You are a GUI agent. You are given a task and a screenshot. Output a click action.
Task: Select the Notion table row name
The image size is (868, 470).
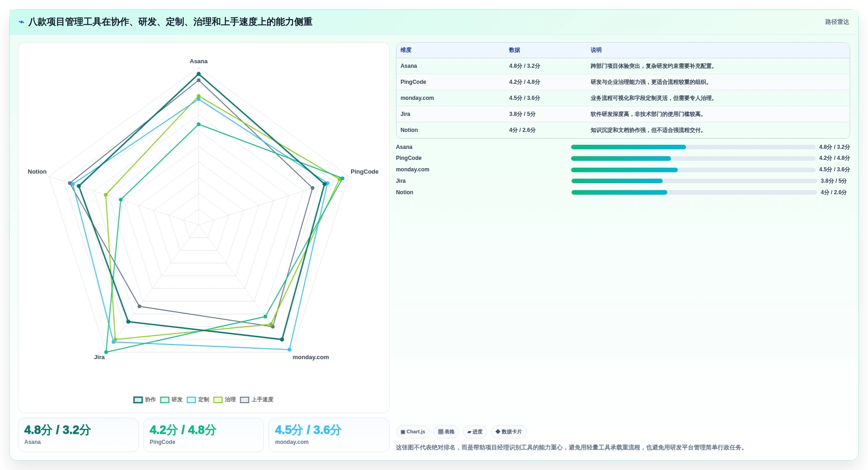[x=409, y=130]
